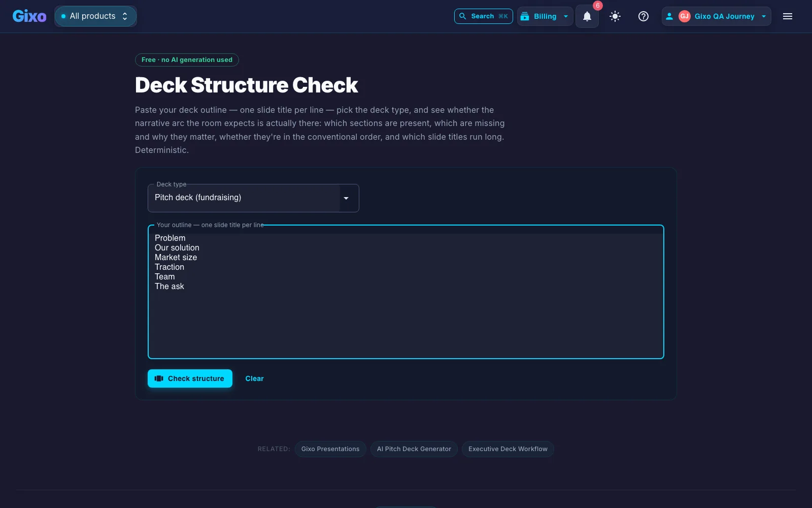
Task: Click the 'Deck Structure Check' heading
Action: (x=247, y=85)
